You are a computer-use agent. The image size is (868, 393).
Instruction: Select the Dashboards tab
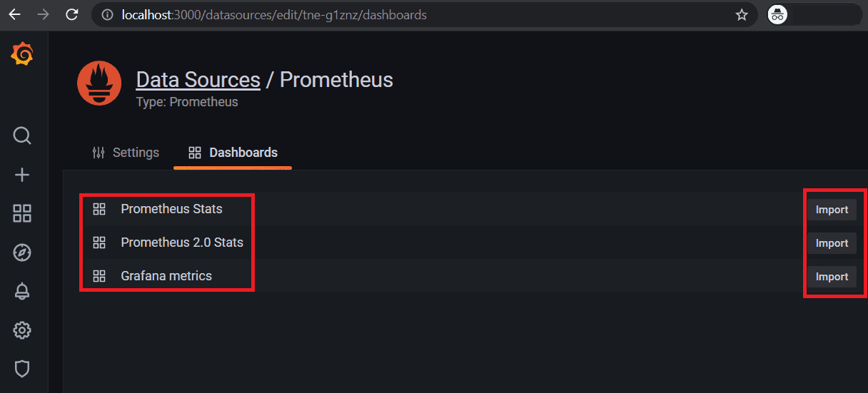233,153
